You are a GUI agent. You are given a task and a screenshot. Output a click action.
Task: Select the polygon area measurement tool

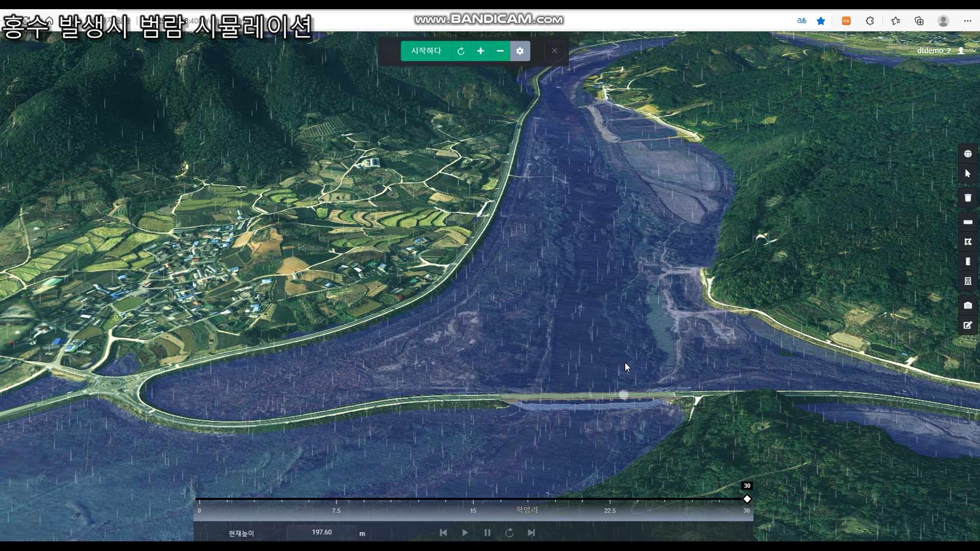click(x=968, y=242)
